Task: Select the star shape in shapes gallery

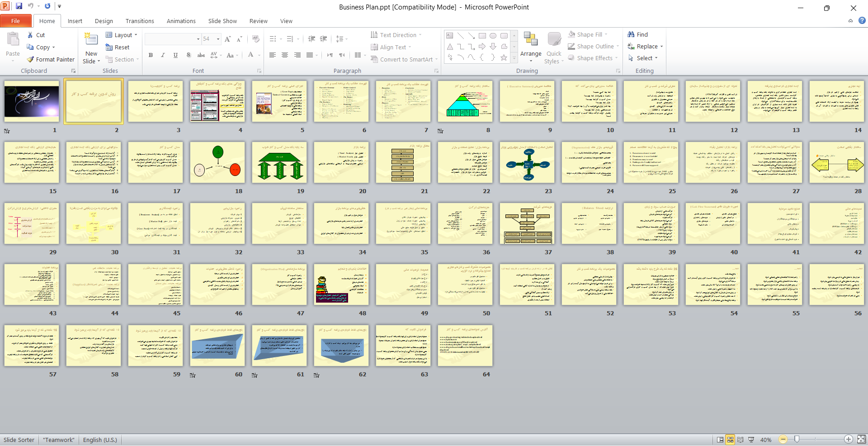Action: tap(504, 57)
